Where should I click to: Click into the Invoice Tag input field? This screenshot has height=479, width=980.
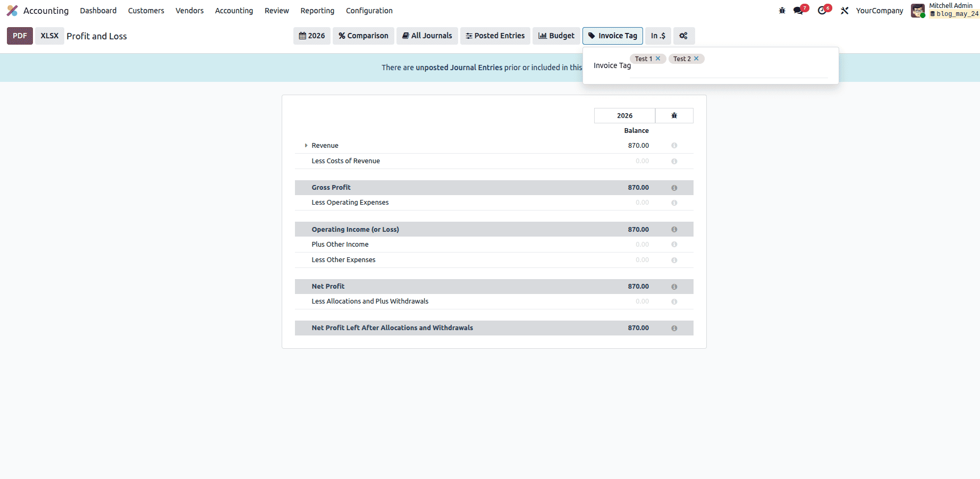point(728,70)
